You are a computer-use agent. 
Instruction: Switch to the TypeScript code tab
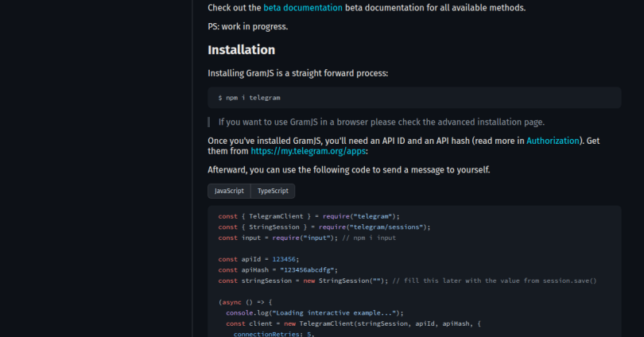[x=273, y=192]
